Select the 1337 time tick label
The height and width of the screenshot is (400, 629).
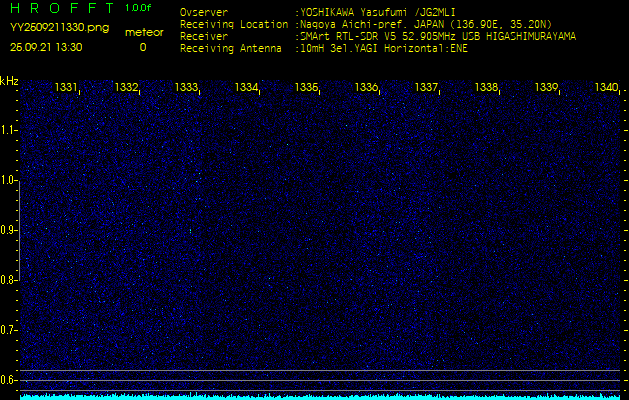pyautogui.click(x=426, y=88)
